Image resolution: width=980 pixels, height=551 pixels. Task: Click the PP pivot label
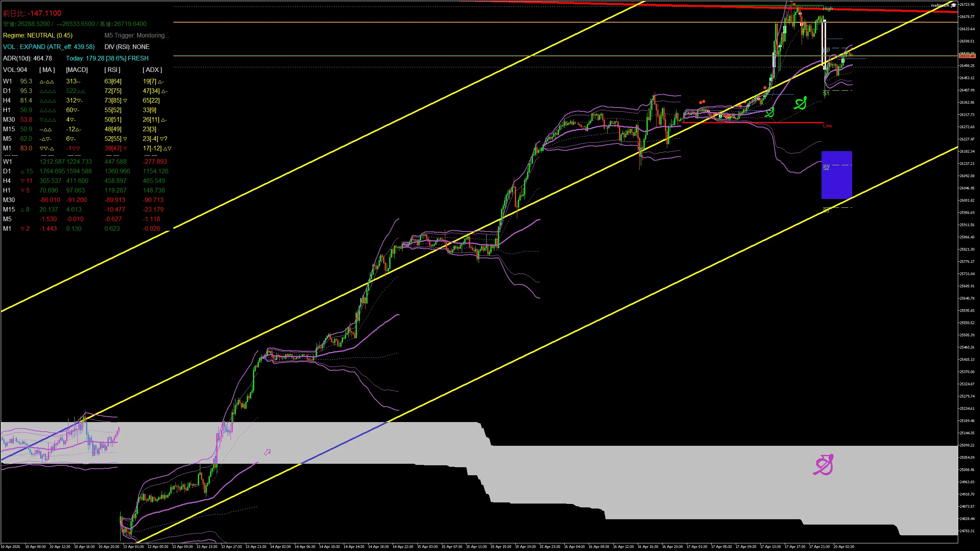pyautogui.click(x=826, y=51)
